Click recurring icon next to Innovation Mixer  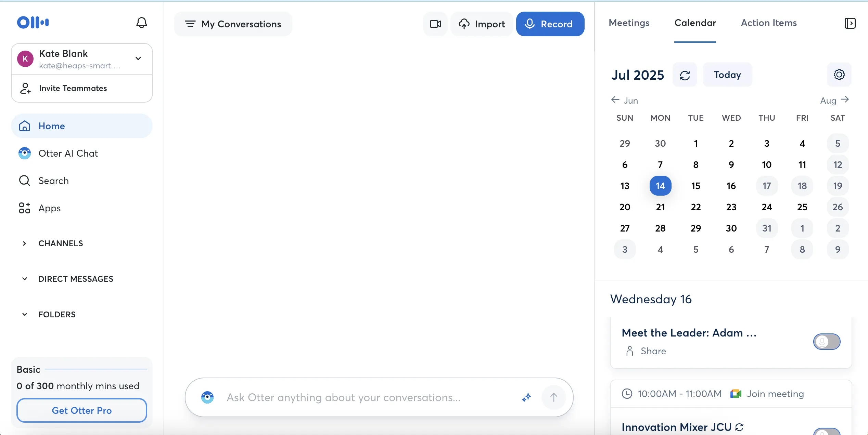click(x=739, y=427)
